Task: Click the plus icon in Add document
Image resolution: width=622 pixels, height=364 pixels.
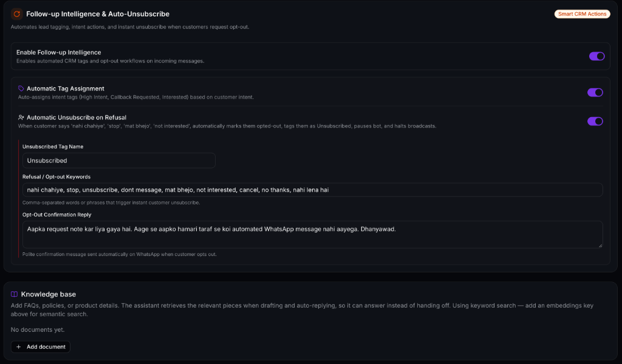Action: [18, 347]
